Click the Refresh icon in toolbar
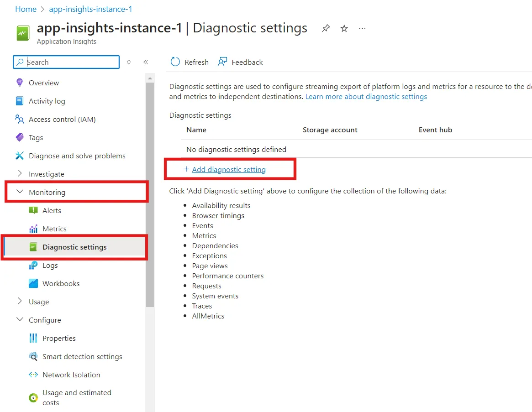 pyautogui.click(x=175, y=62)
